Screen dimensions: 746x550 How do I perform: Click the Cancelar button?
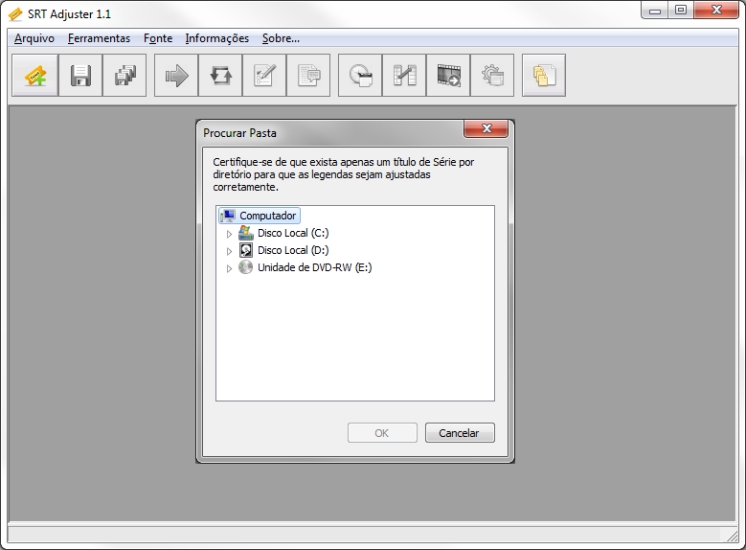[460, 433]
